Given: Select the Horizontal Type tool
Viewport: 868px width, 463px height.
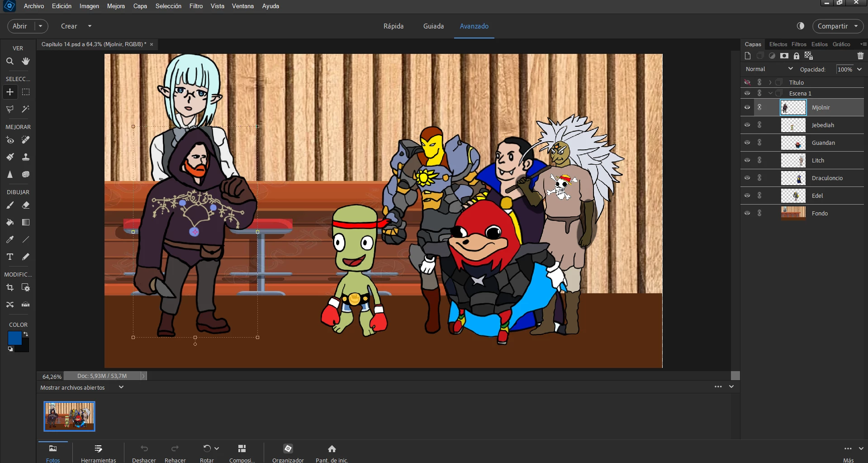Looking at the screenshot, I should (x=9, y=257).
